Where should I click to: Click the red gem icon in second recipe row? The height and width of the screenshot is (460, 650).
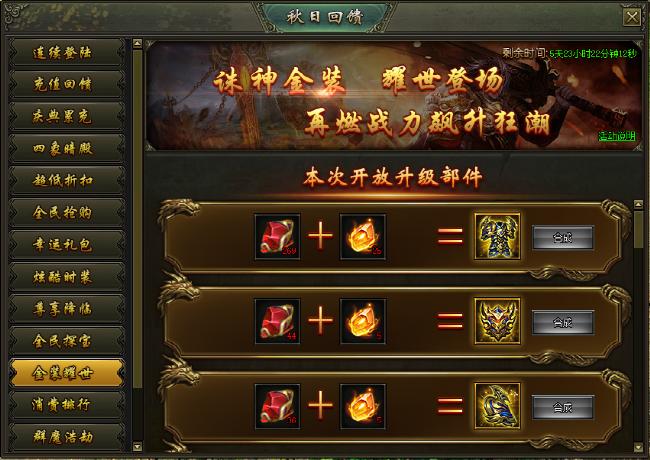(277, 322)
